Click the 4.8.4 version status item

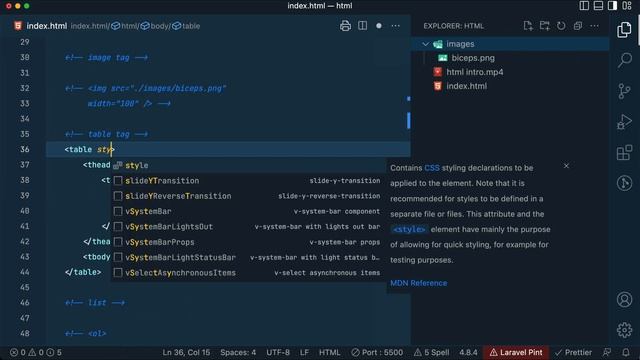tap(468, 352)
